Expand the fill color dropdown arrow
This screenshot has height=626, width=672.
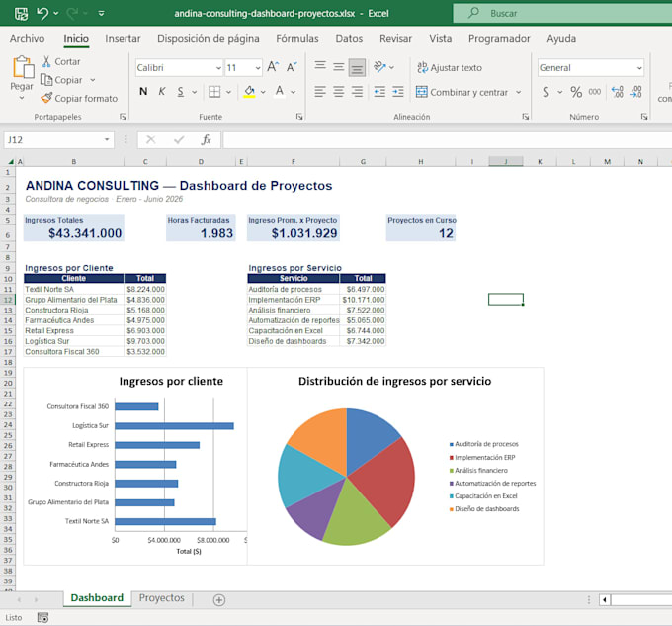pyautogui.click(x=263, y=92)
